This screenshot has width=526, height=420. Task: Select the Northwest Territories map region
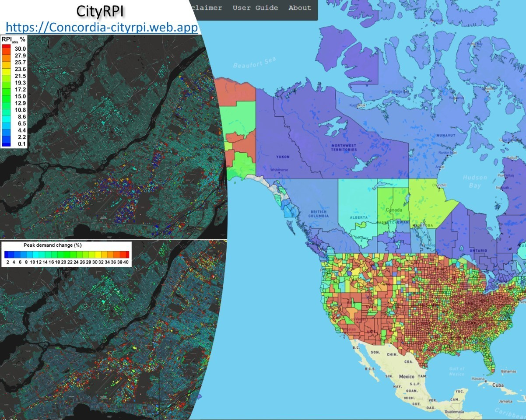(x=344, y=147)
